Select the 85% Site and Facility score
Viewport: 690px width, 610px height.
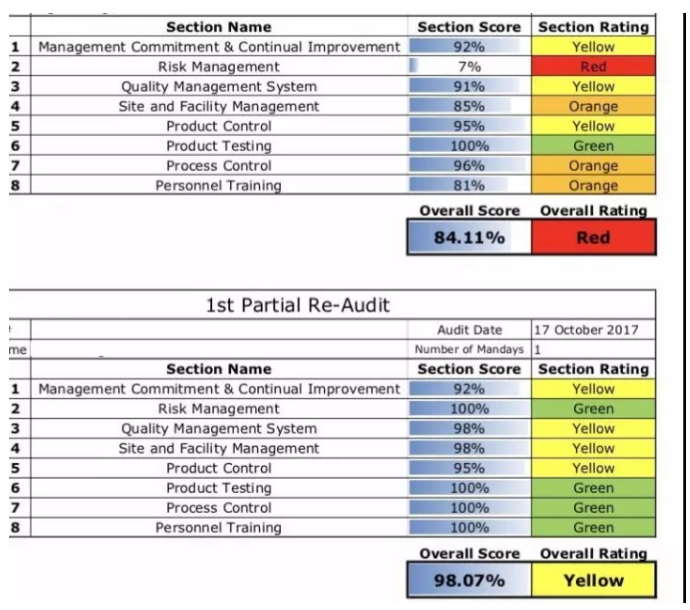tap(468, 106)
